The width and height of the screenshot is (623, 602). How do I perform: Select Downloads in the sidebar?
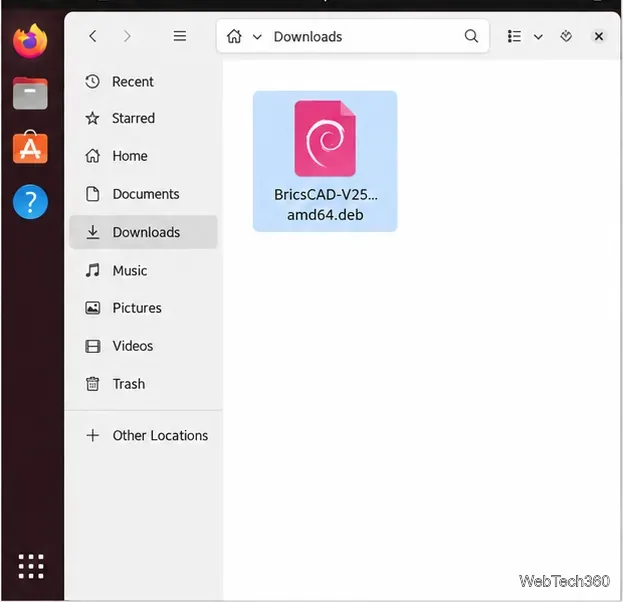click(143, 232)
